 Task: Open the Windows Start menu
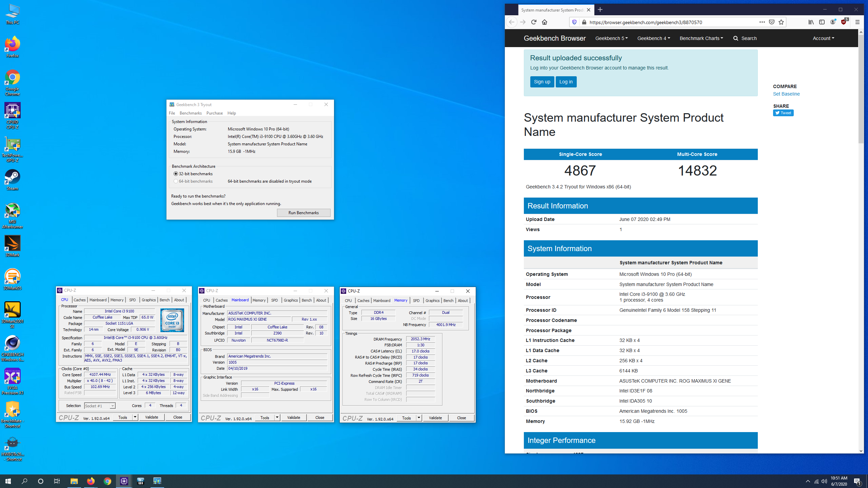point(8,481)
